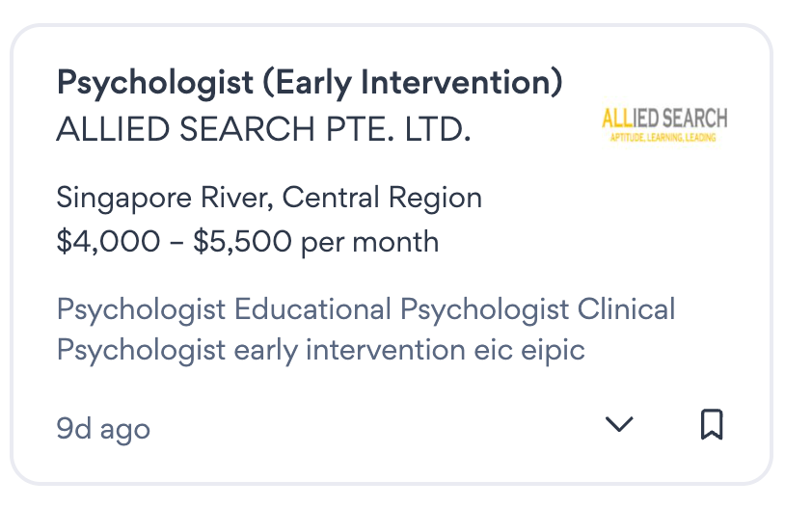The height and width of the screenshot is (507, 812).
Task: Click the 'per month' salary label
Action: pyautogui.click(x=370, y=241)
